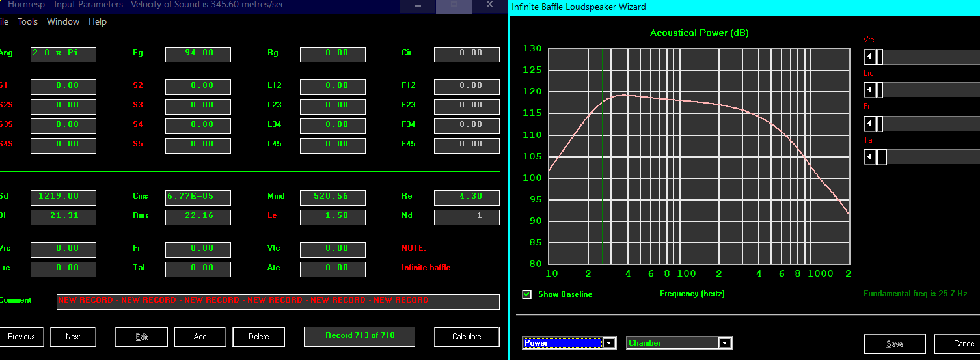This screenshot has width=980, height=360.
Task: Click the Lrc slider left arrow button
Action: click(869, 90)
